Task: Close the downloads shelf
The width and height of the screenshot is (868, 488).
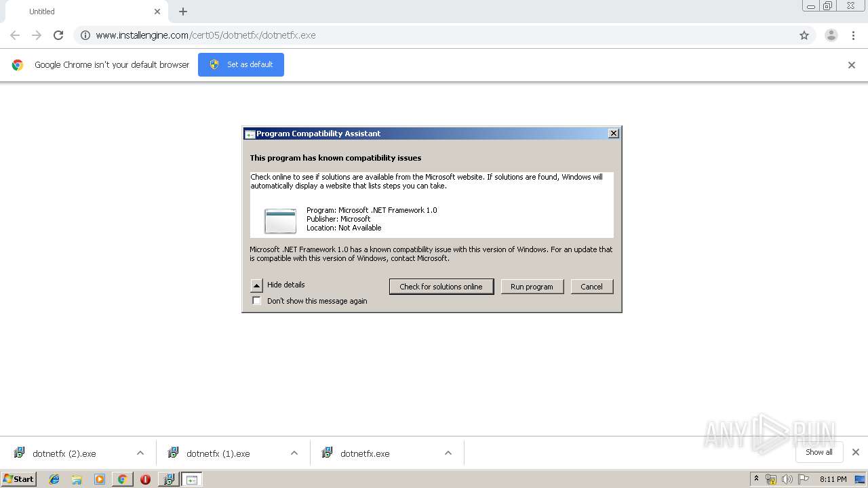Action: point(856,452)
